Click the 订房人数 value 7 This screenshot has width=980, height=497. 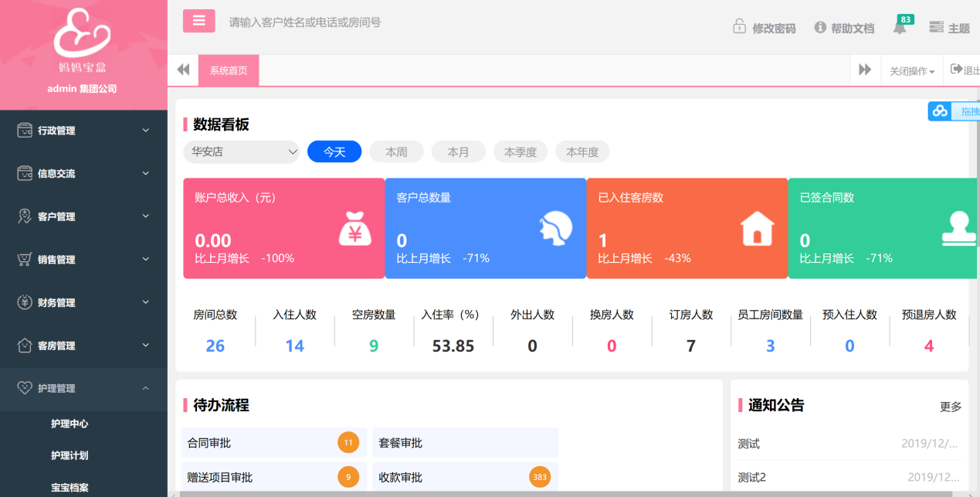[x=691, y=346]
